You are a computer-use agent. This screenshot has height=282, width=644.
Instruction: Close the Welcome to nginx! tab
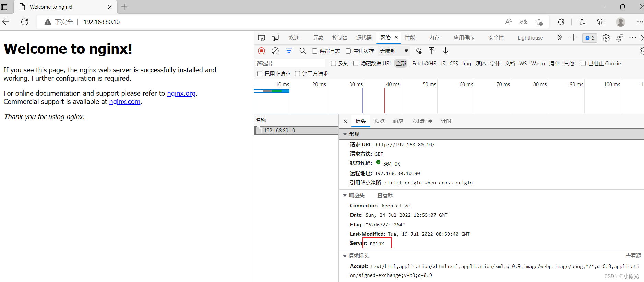point(110,7)
